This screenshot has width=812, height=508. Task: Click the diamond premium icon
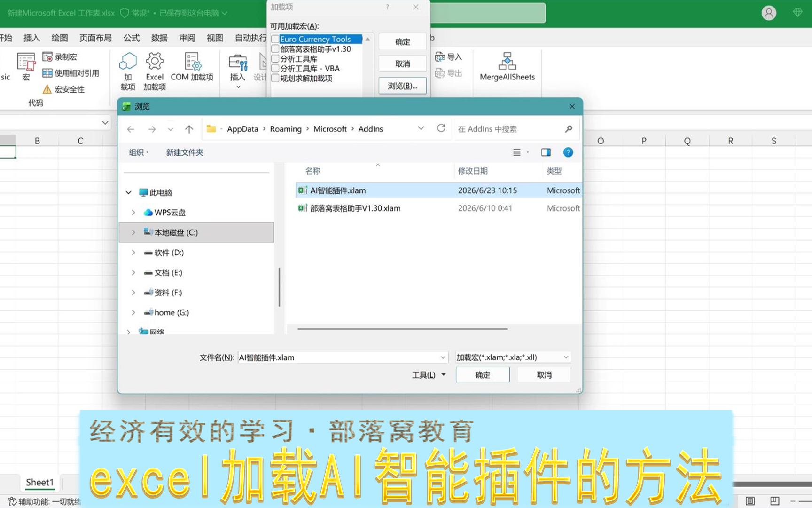coord(797,13)
